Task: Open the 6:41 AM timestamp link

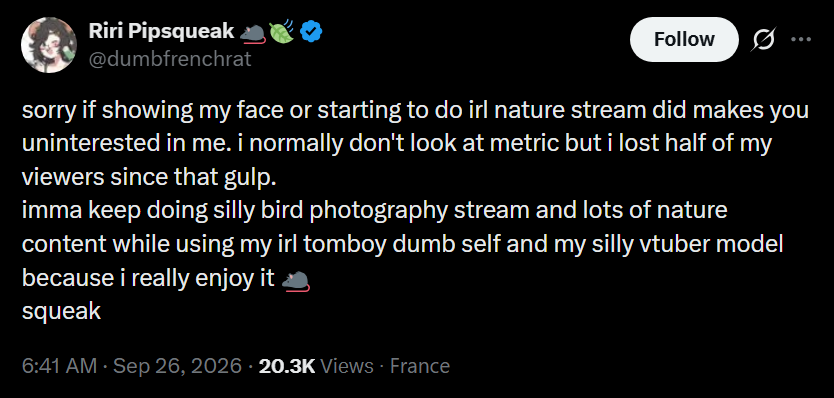Action: (x=60, y=366)
